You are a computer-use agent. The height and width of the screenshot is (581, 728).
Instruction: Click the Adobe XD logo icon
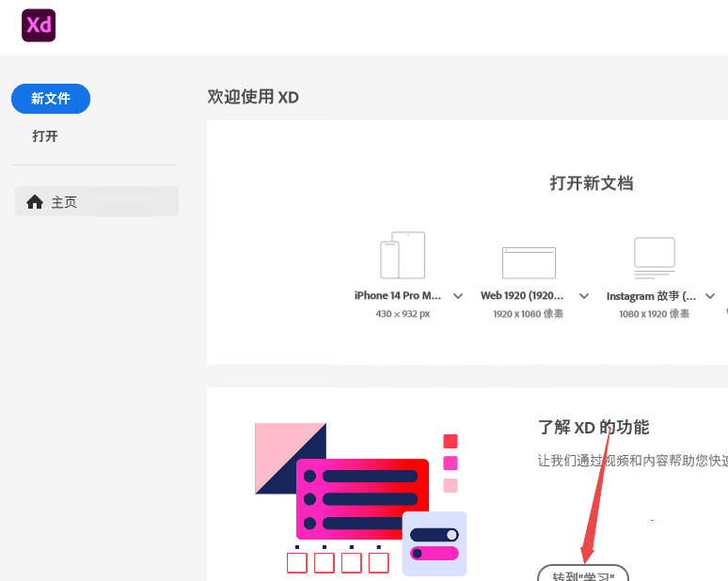(x=39, y=25)
